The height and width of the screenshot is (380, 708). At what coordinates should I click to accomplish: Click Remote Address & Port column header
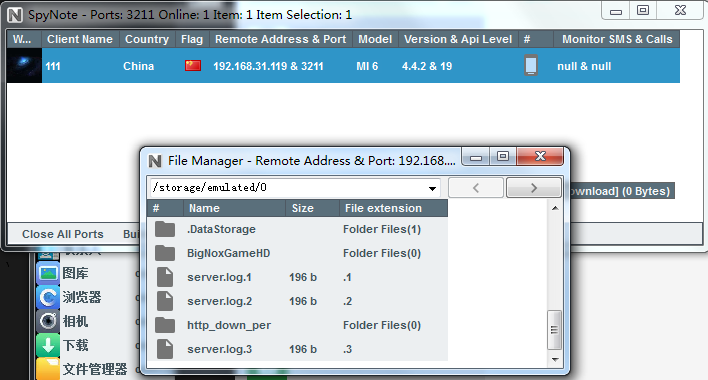pyautogui.click(x=280, y=39)
